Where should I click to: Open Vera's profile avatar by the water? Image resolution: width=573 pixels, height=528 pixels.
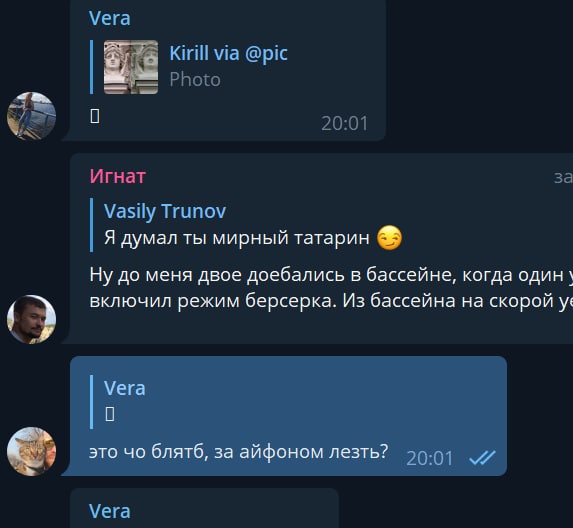31,116
